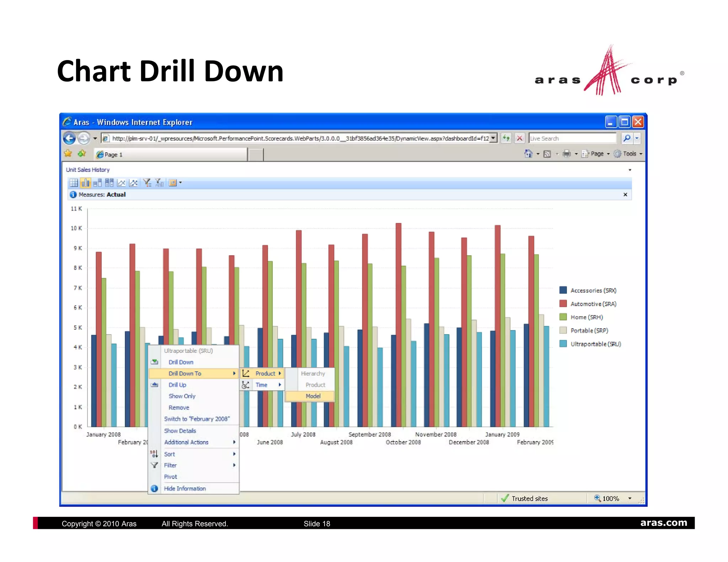Click Hide Information menu entry
Screen dimensions: 728x562
coord(194,488)
